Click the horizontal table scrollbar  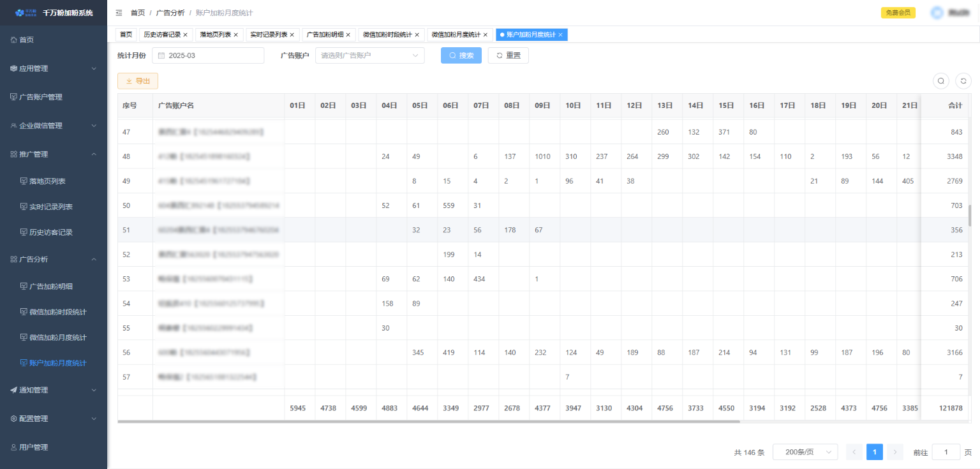tap(427, 422)
